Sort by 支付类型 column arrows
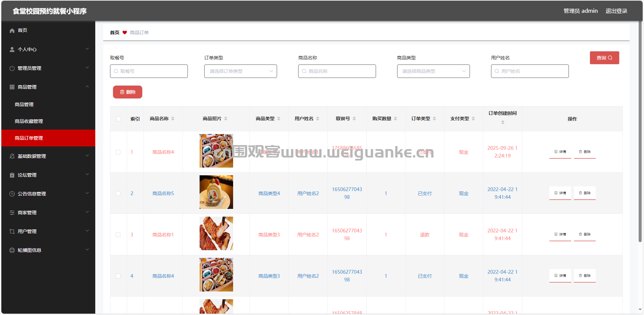The height and width of the screenshot is (315, 644). 473,119
